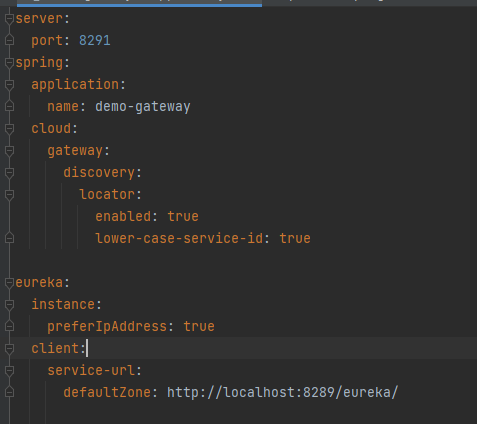The height and width of the screenshot is (424, 477).
Task: Collapse the server block fold marker
Action: pyautogui.click(x=9, y=19)
